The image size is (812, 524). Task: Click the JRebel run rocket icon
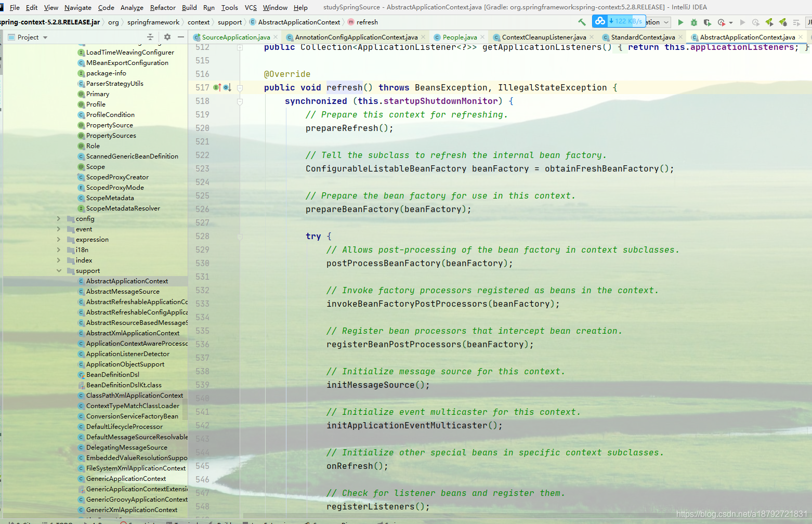click(x=769, y=22)
